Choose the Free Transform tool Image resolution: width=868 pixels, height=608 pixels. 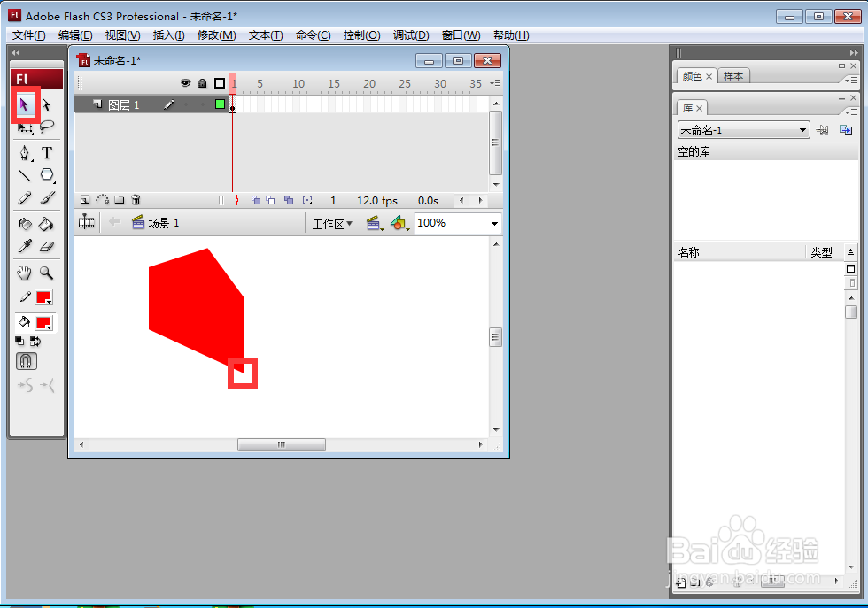click(x=25, y=127)
